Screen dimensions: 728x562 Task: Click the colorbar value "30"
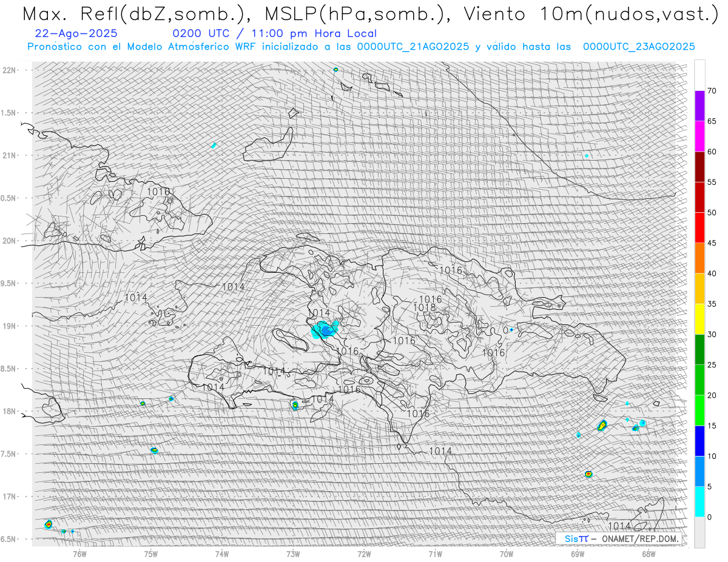(x=712, y=334)
